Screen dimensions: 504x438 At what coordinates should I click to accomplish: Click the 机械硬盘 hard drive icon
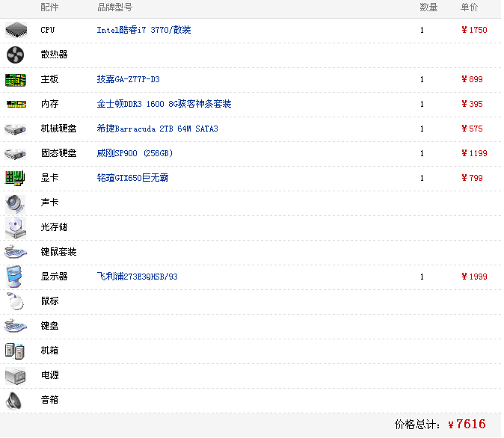pos(15,129)
